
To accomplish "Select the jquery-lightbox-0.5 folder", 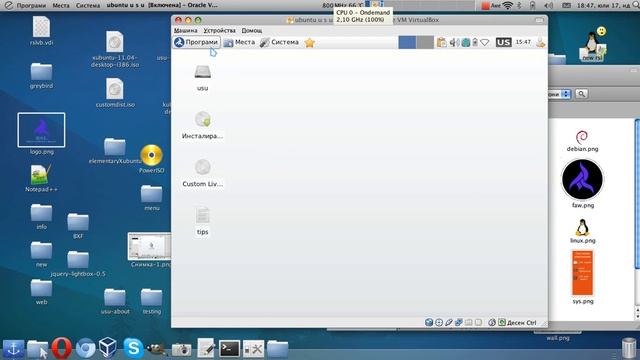I will 78,264.
